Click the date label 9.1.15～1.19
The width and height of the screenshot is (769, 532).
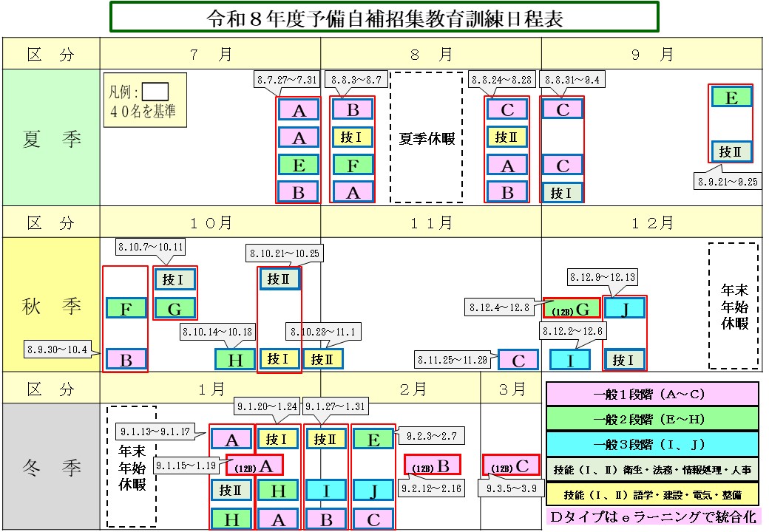[x=186, y=465]
